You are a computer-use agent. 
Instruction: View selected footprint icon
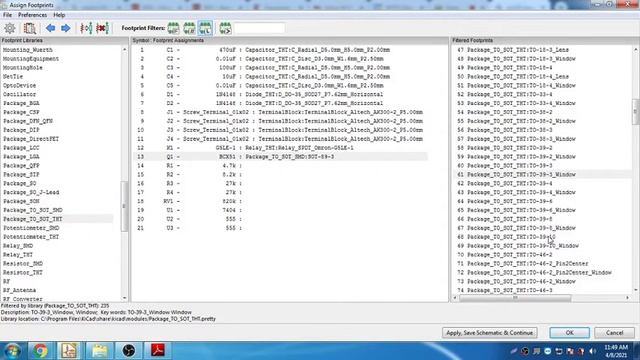[30, 28]
